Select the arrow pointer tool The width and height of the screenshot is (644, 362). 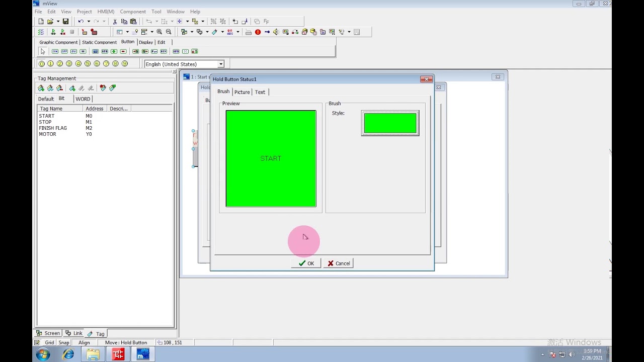(43, 51)
